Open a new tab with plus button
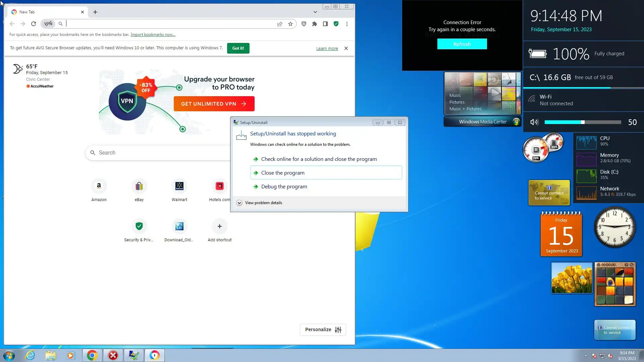644x362 pixels. tap(95, 12)
